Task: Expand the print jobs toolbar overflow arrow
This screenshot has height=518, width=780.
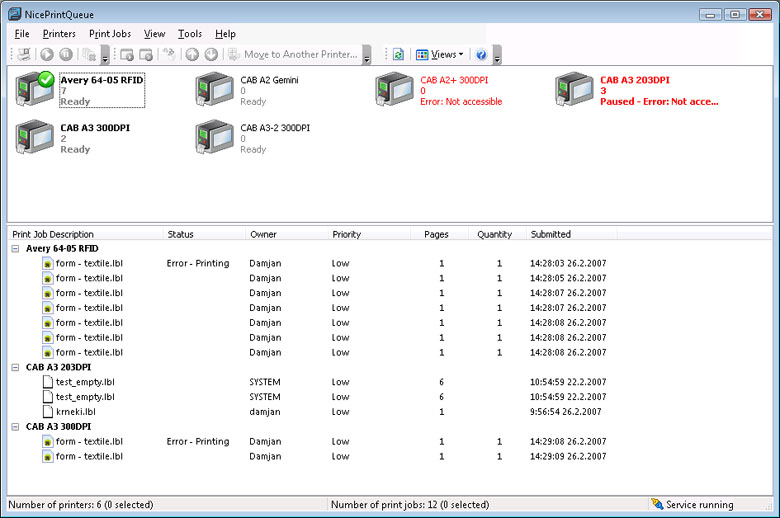Action: [367, 55]
